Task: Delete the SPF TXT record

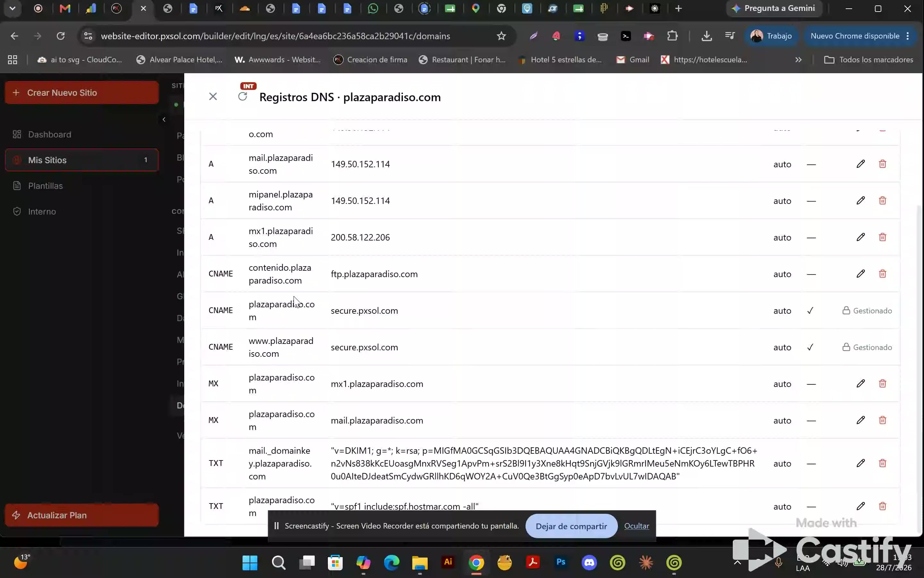Action: 882,506
